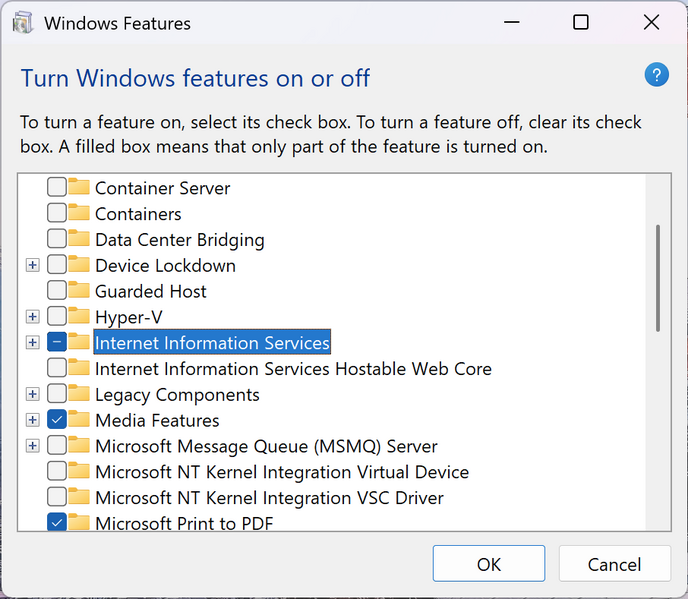Uncheck the Media Features checkbox

click(x=57, y=420)
